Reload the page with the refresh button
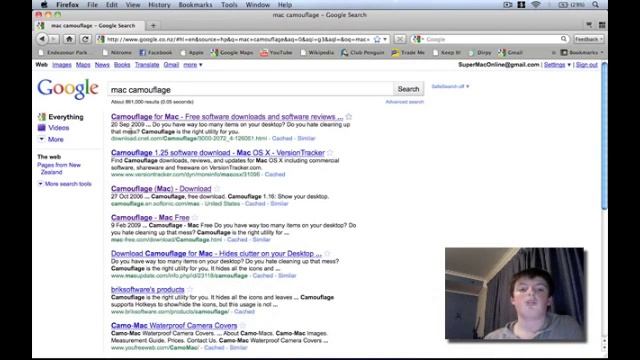The height and width of the screenshot is (360, 640). coord(85,39)
